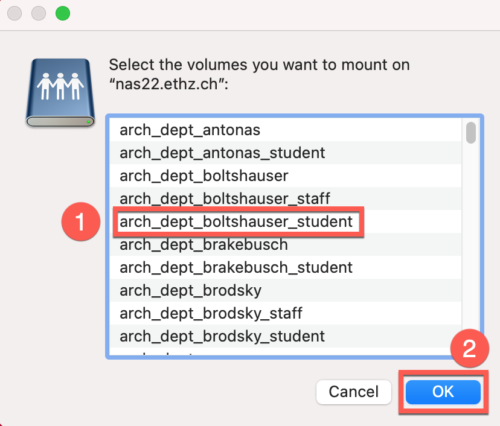Pick the arch_dept_boltshauser_staff entry
The width and height of the screenshot is (500, 426).
tap(286, 198)
